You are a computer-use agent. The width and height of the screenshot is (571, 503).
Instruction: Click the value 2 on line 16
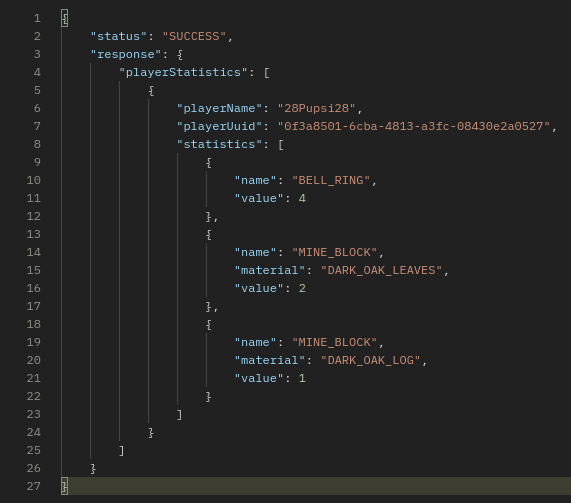[302, 288]
